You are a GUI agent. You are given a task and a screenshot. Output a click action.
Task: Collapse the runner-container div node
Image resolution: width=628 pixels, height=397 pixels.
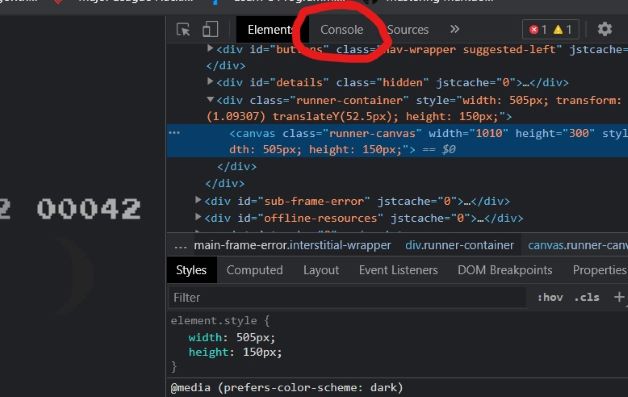pyautogui.click(x=210, y=99)
